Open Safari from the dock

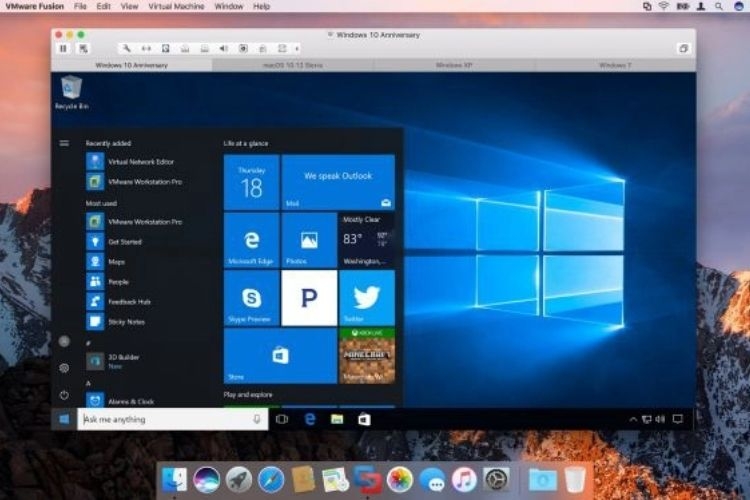click(271, 479)
